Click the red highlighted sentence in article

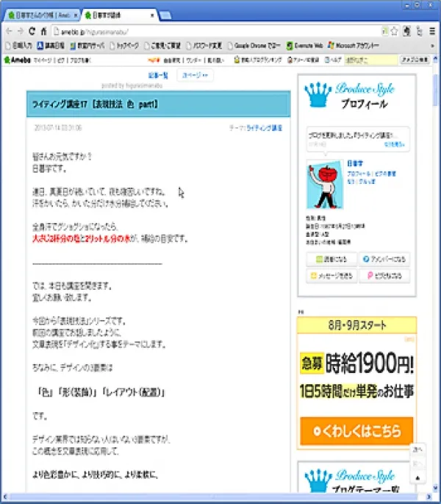coord(82,238)
